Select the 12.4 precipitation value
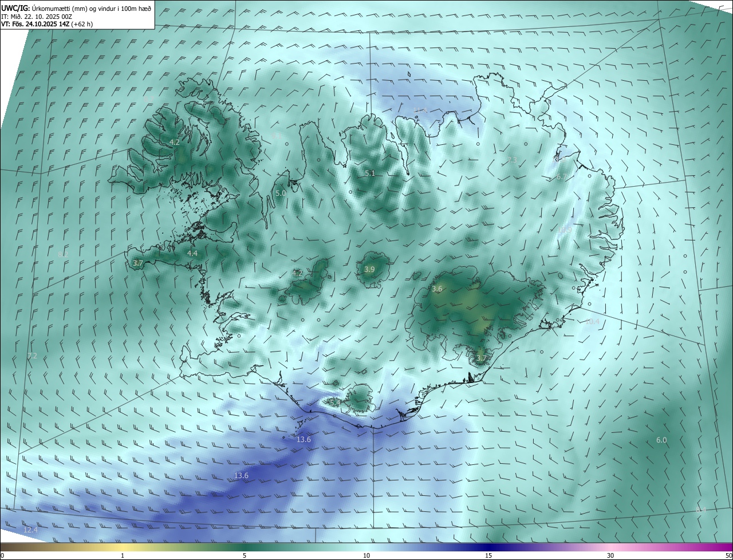Image resolution: width=733 pixels, height=560 pixels. 30,530
